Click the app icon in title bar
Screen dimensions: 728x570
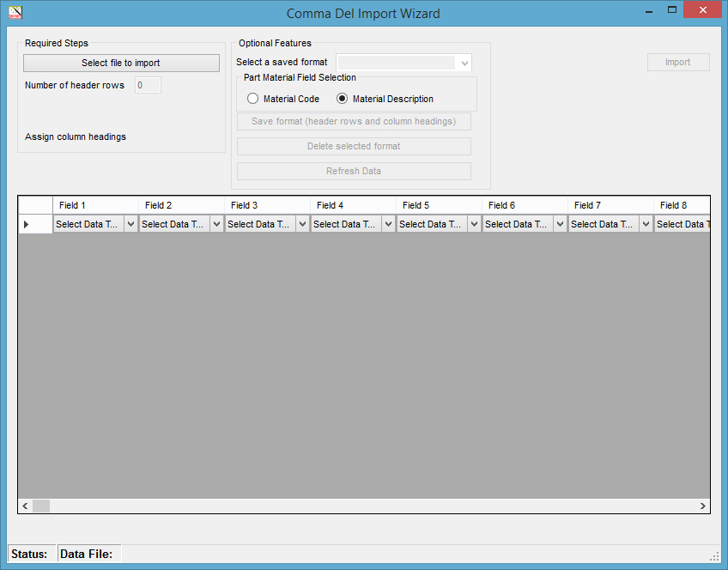point(15,13)
